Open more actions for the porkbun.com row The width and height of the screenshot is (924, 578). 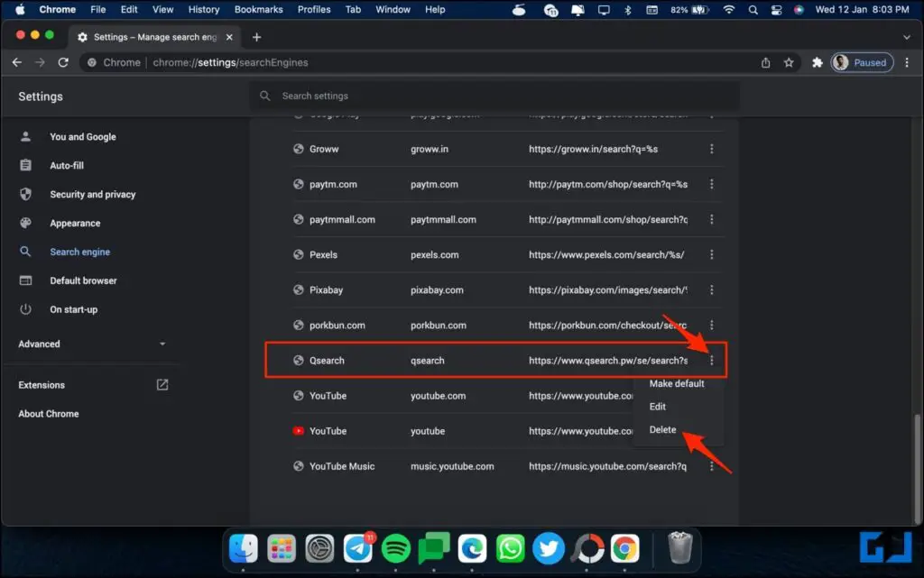pos(711,325)
